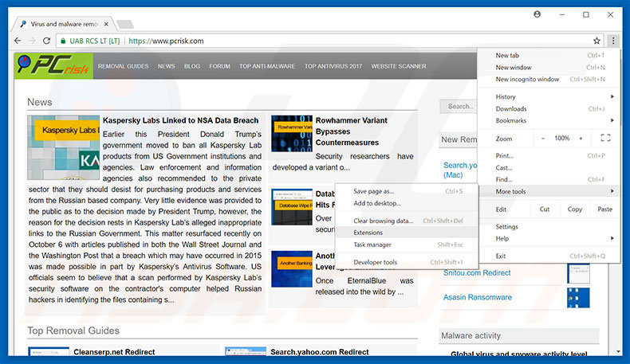Click the green padlock security icon

tap(63, 41)
